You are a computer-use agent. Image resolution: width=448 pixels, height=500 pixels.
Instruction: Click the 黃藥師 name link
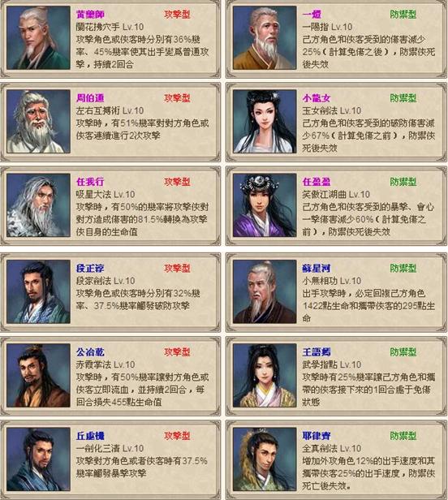tap(90, 15)
